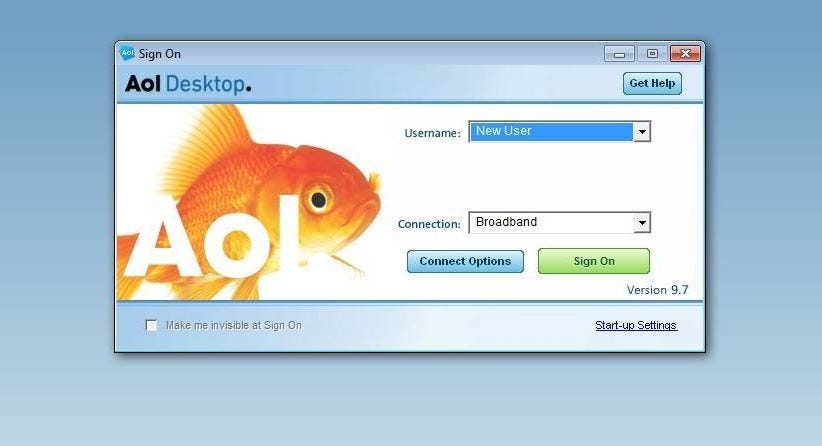Select the New User username field
Viewport: 822px width, 446px height.
551,132
